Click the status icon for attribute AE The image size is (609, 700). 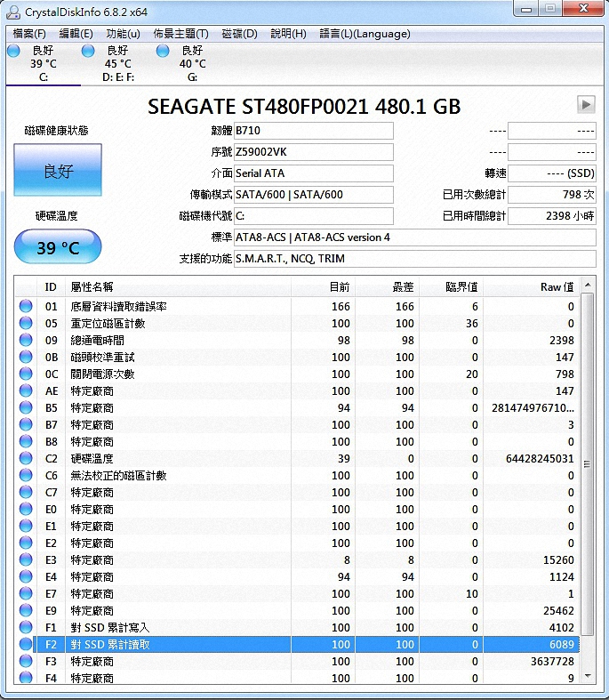coord(26,390)
